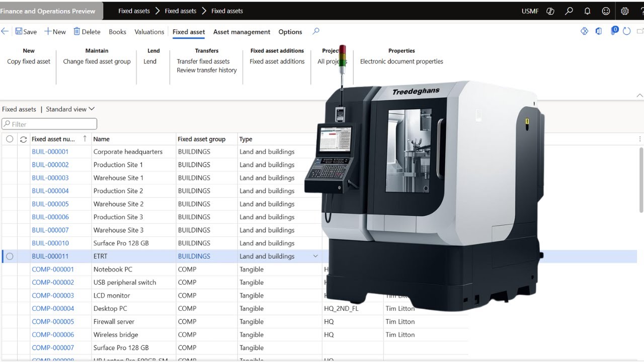Open the action pane search magnifier
This screenshot has height=362, width=644.
coord(316,31)
